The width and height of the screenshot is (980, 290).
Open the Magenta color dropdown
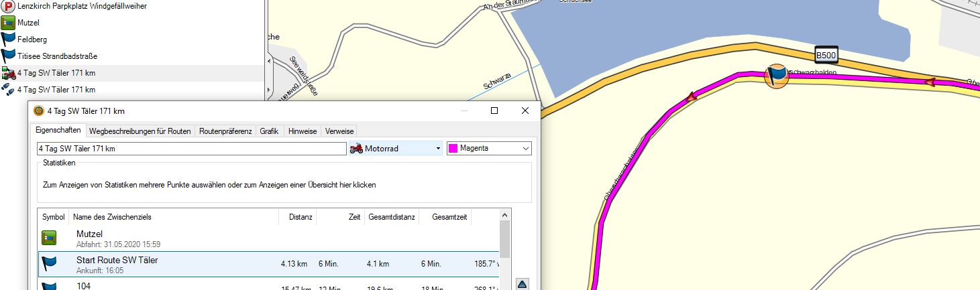tap(489, 148)
